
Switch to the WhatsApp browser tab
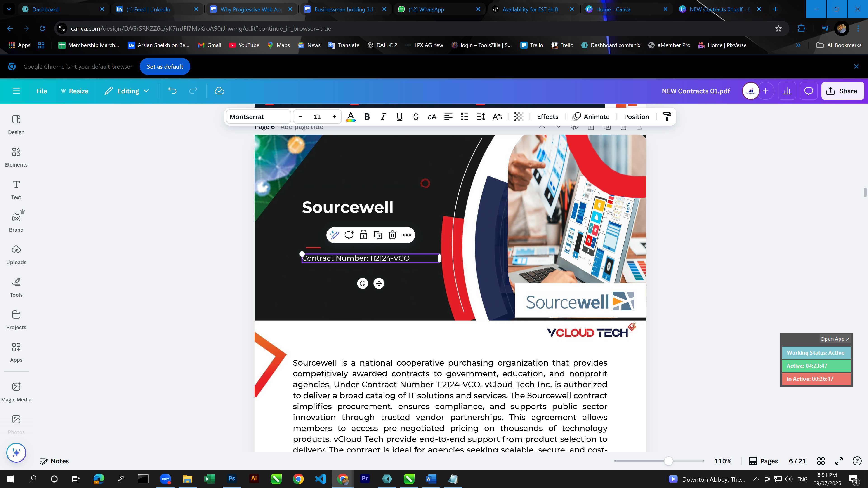pos(439,9)
